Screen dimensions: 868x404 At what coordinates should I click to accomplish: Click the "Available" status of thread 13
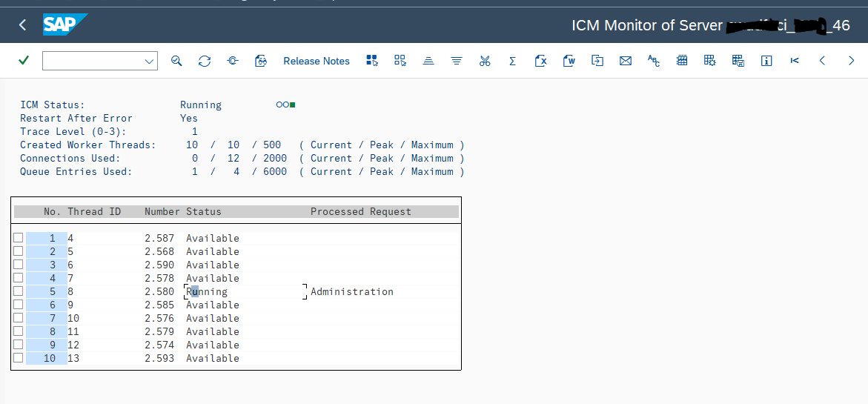coord(213,358)
